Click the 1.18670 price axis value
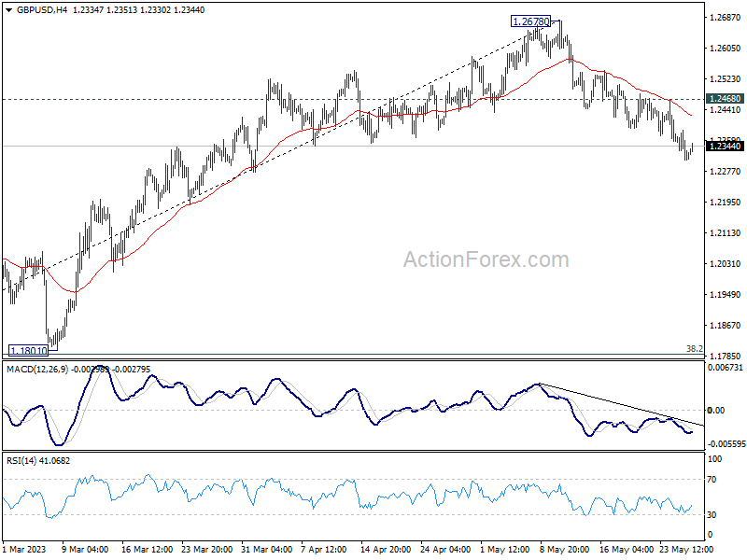The width and height of the screenshot is (747, 560). click(726, 326)
